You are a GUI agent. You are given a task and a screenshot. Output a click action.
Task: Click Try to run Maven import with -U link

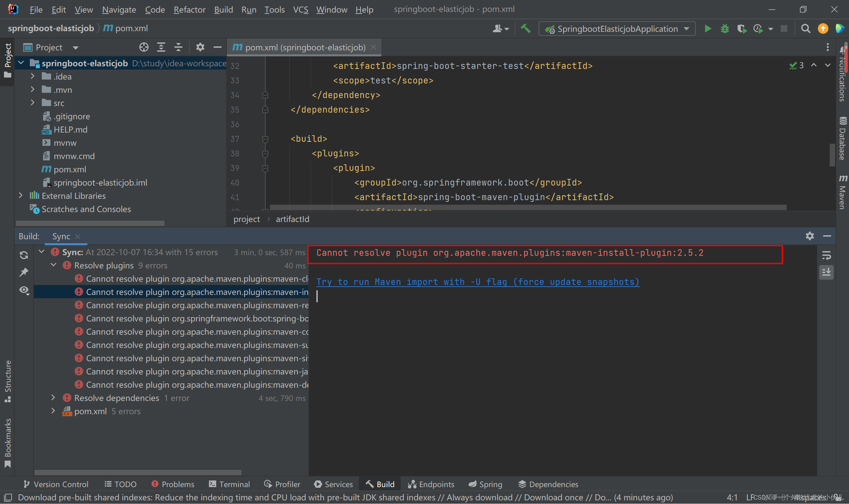pyautogui.click(x=478, y=282)
